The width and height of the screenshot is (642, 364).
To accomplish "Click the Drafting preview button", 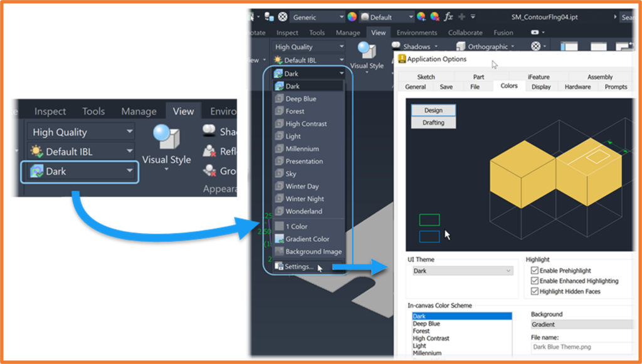I will pos(433,122).
